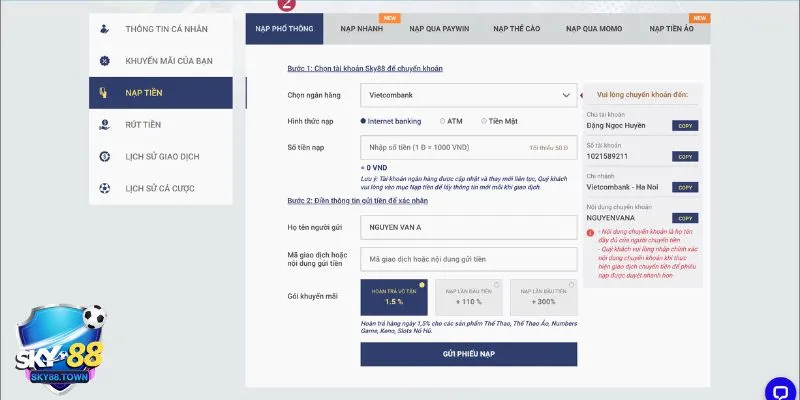Click 'Vui lòng chuyển khoản đến:' header
The width and height of the screenshot is (800, 400).
click(x=642, y=95)
